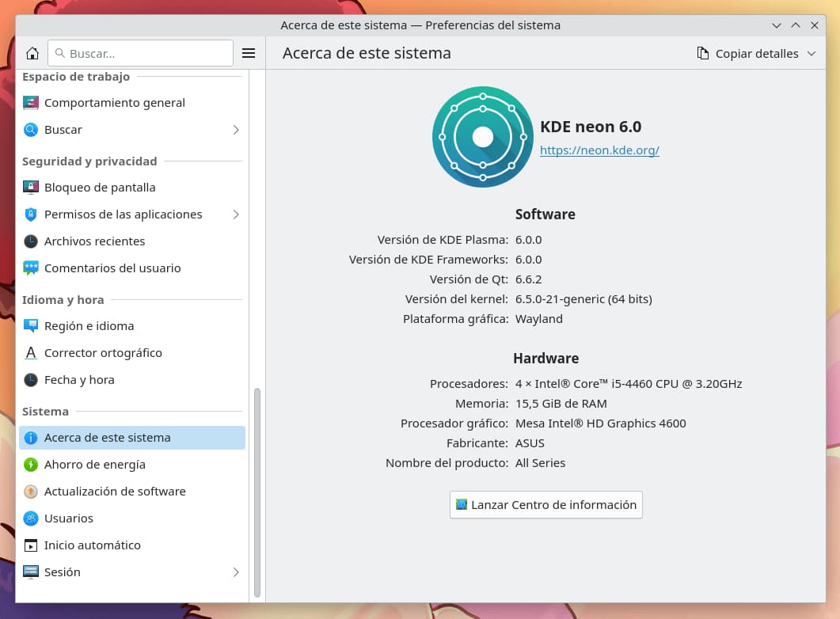Click the Usuarios icon
Viewport: 840px width, 619px height.
pyautogui.click(x=31, y=518)
